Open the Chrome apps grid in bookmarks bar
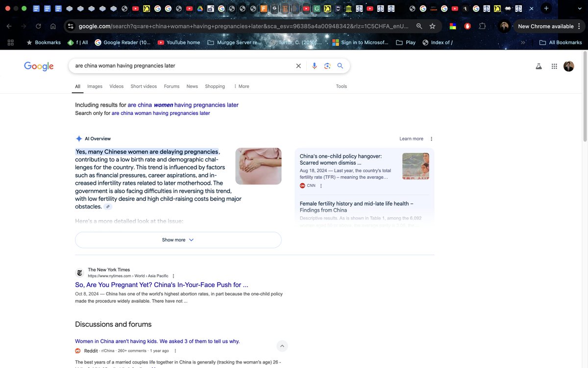This screenshot has height=368, width=588. point(11,43)
